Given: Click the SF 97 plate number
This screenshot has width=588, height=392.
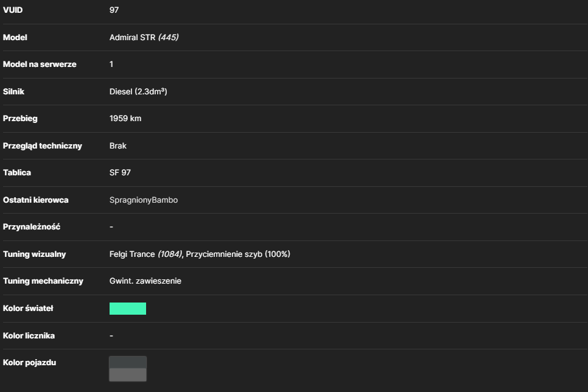Looking at the screenshot, I should point(120,172).
